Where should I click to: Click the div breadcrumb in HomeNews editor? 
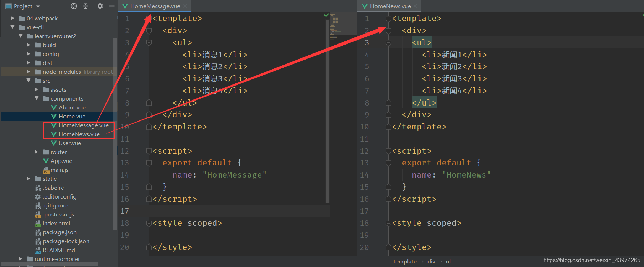pyautogui.click(x=431, y=261)
